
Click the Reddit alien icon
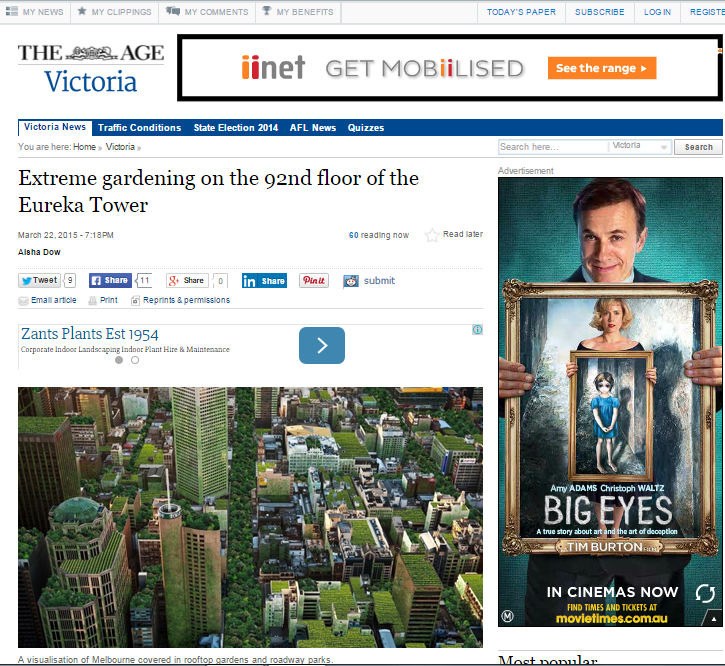click(x=351, y=281)
